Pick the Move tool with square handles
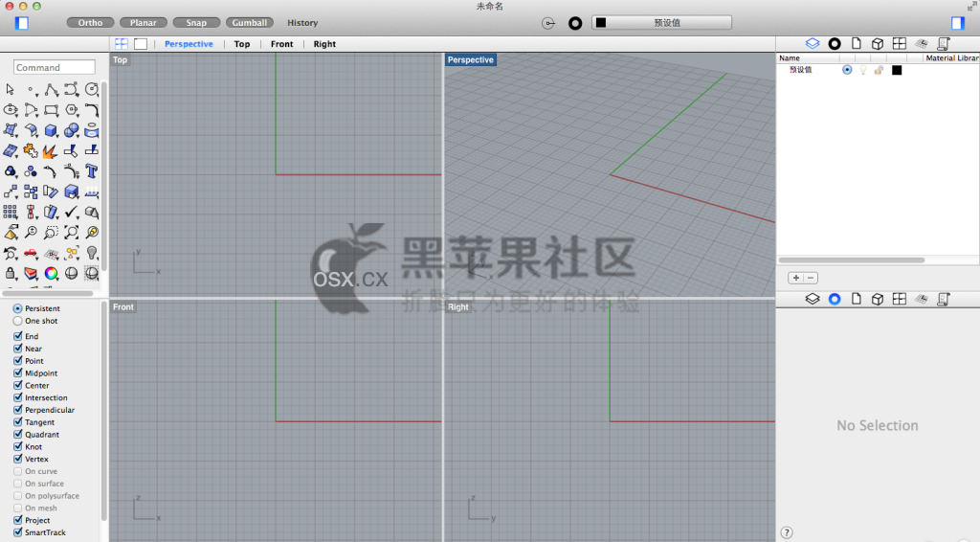The height and width of the screenshot is (542, 980). 10,192
